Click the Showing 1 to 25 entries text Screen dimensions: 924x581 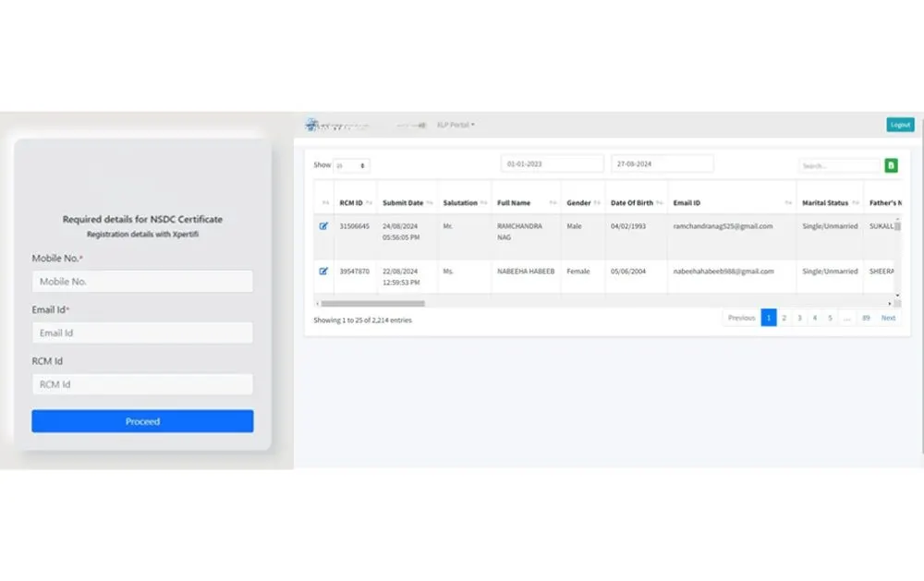pos(362,320)
